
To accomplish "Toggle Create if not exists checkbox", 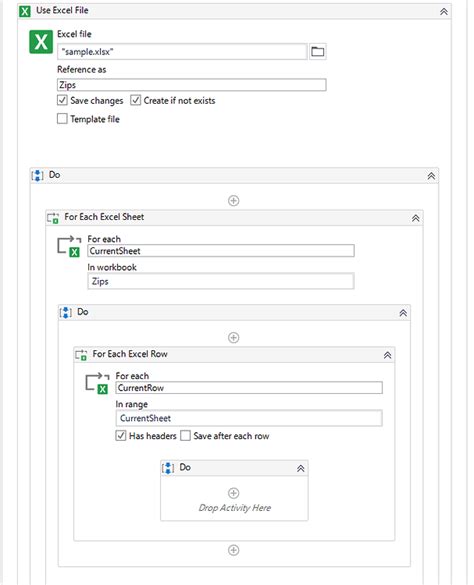I will point(135,100).
